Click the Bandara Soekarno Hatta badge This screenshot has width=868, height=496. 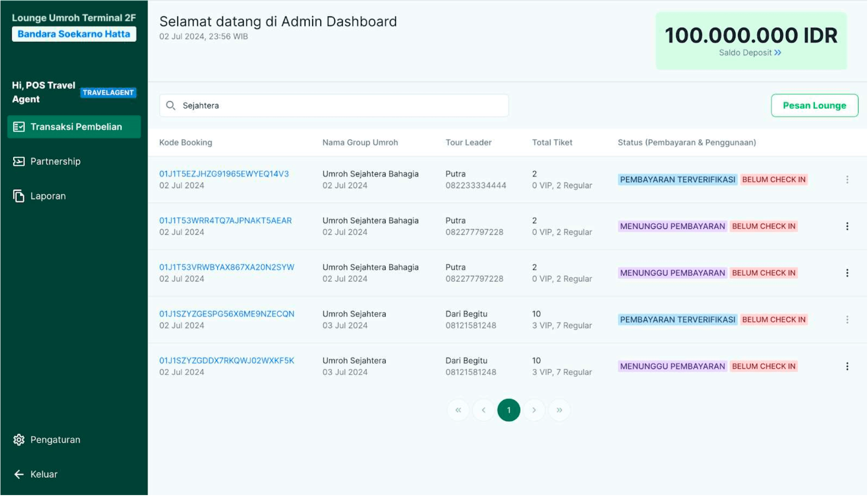point(74,34)
